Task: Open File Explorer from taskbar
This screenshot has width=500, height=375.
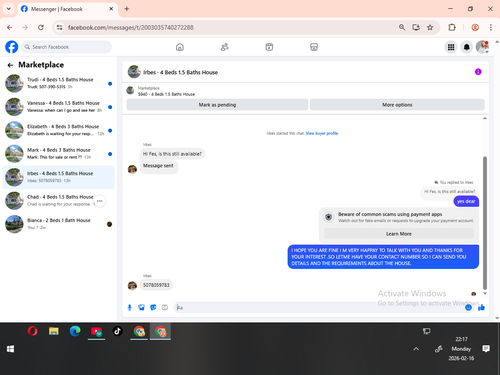Action: coord(54,331)
